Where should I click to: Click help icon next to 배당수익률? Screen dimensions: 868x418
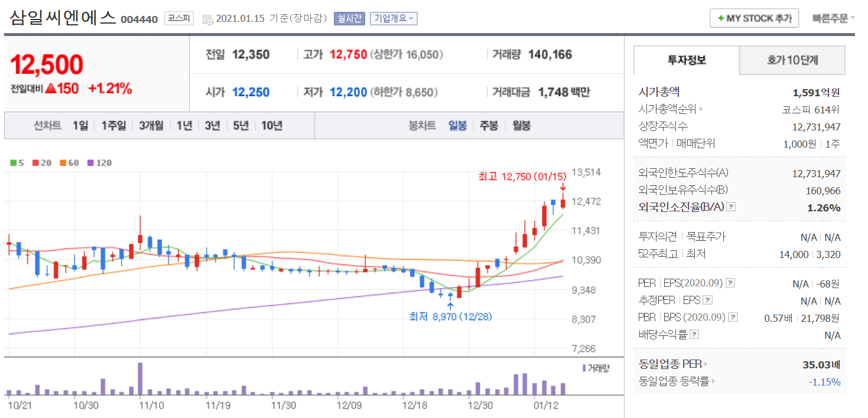[694, 335]
